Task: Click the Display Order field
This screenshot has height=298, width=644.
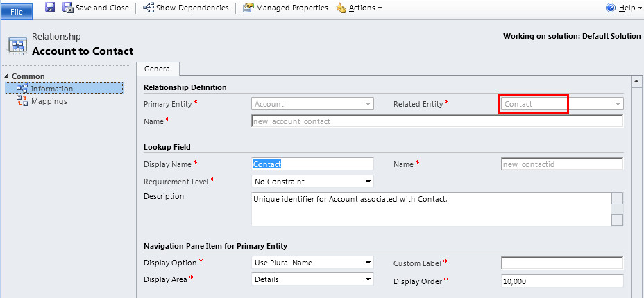Action: pos(562,281)
